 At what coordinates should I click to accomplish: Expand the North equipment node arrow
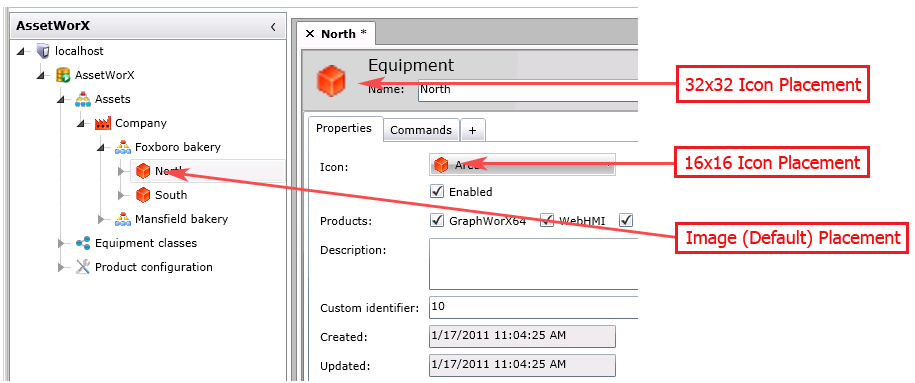pos(121,171)
